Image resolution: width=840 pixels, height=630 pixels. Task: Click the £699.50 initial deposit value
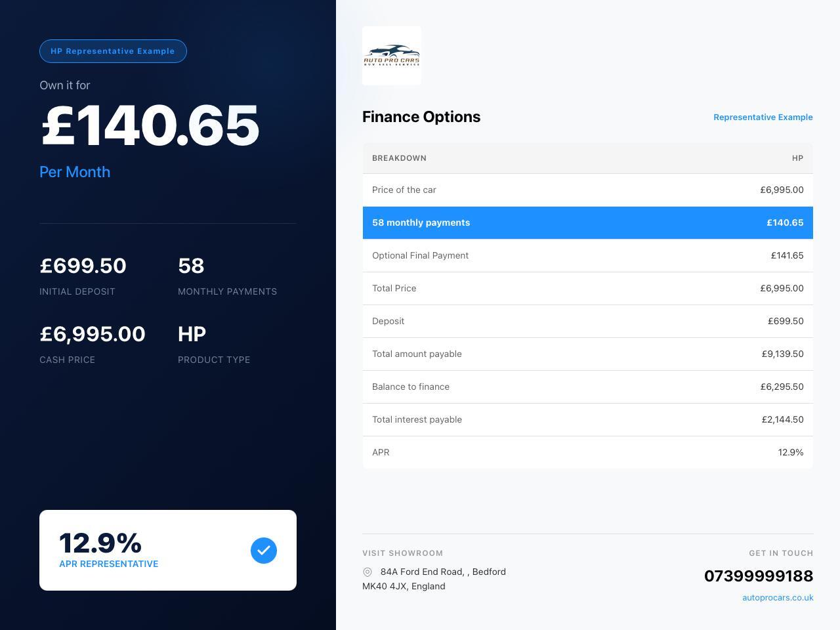pyautogui.click(x=83, y=266)
